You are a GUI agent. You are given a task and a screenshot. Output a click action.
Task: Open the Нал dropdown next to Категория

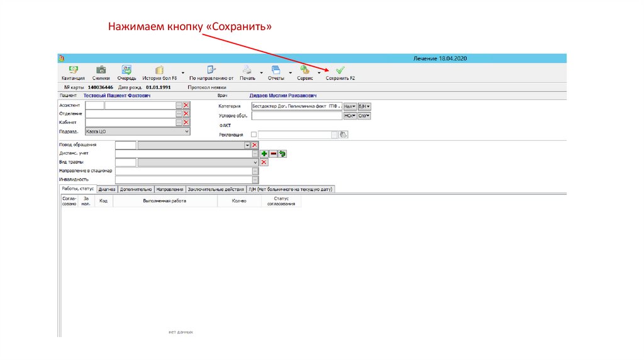[x=350, y=106]
